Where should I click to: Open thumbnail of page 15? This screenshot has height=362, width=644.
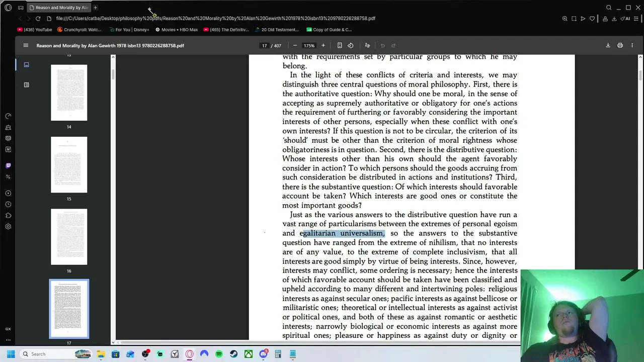(69, 165)
